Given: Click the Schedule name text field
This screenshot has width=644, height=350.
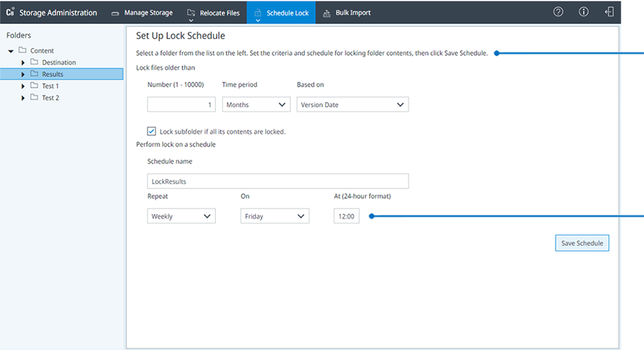Looking at the screenshot, I should 277,182.
